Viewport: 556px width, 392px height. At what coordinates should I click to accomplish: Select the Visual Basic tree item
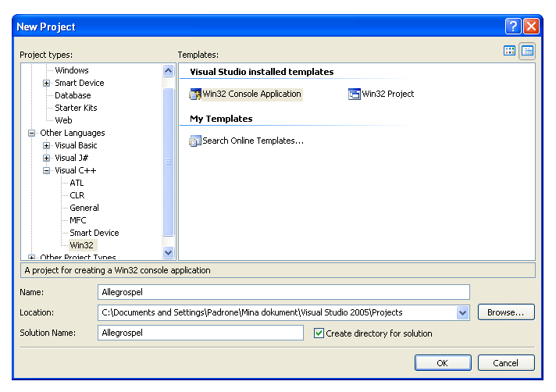76,145
